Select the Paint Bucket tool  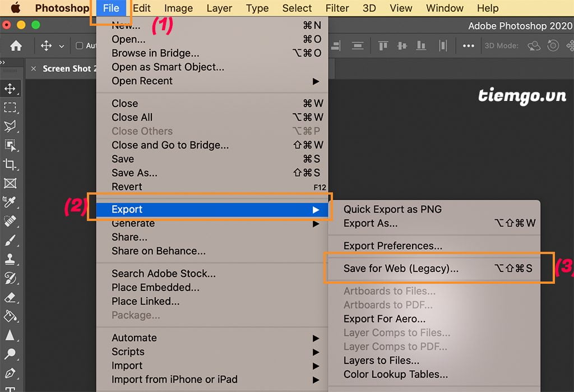tap(10, 316)
